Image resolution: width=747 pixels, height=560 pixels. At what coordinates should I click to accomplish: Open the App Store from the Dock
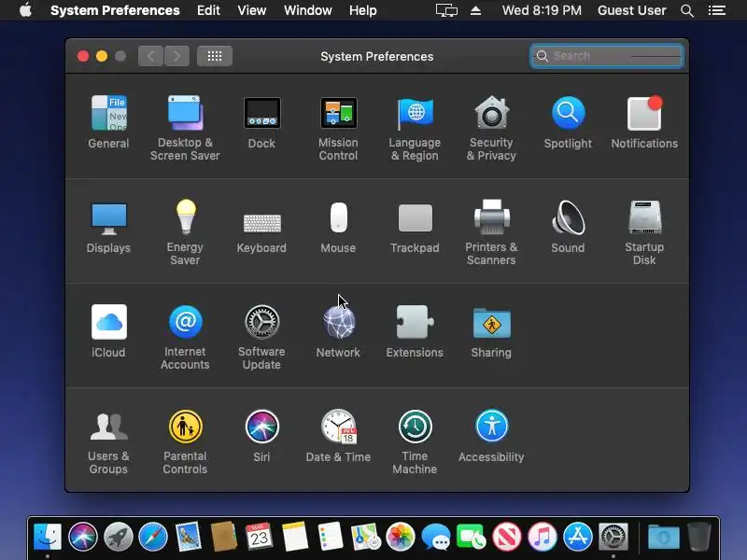pos(577,537)
